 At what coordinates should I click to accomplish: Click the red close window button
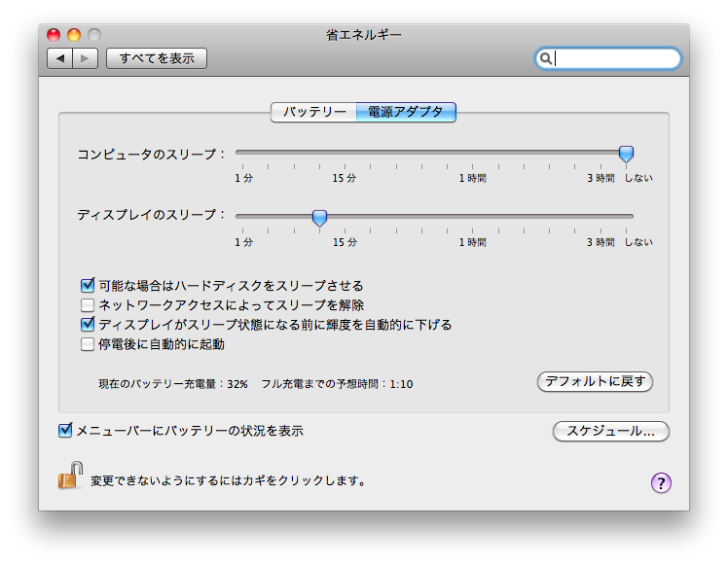54,35
